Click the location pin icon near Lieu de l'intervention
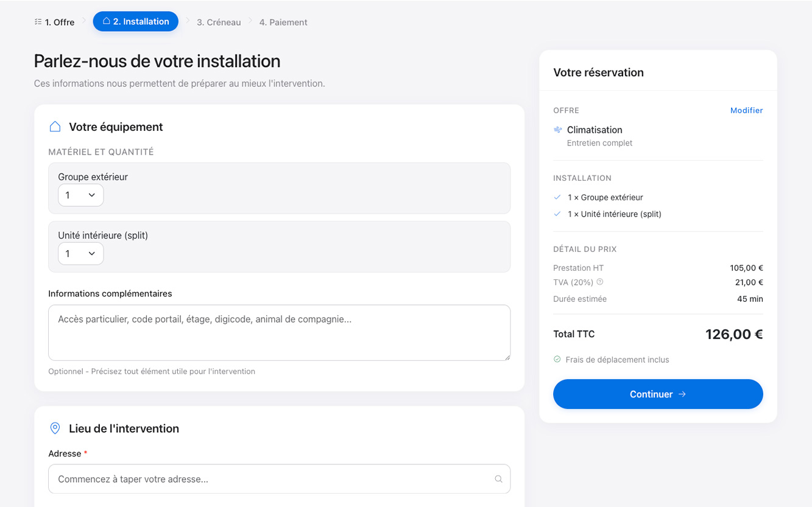This screenshot has height=507, width=812. 55,428
